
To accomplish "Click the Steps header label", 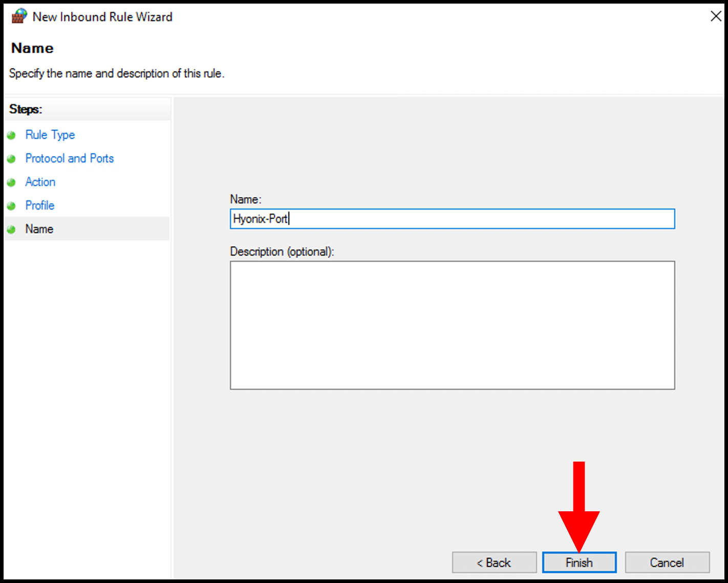I will click(x=25, y=109).
